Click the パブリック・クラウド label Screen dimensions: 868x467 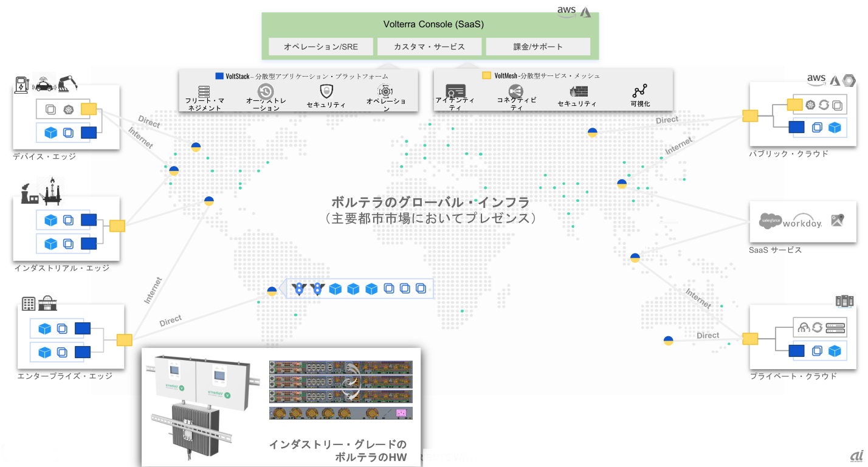click(788, 153)
